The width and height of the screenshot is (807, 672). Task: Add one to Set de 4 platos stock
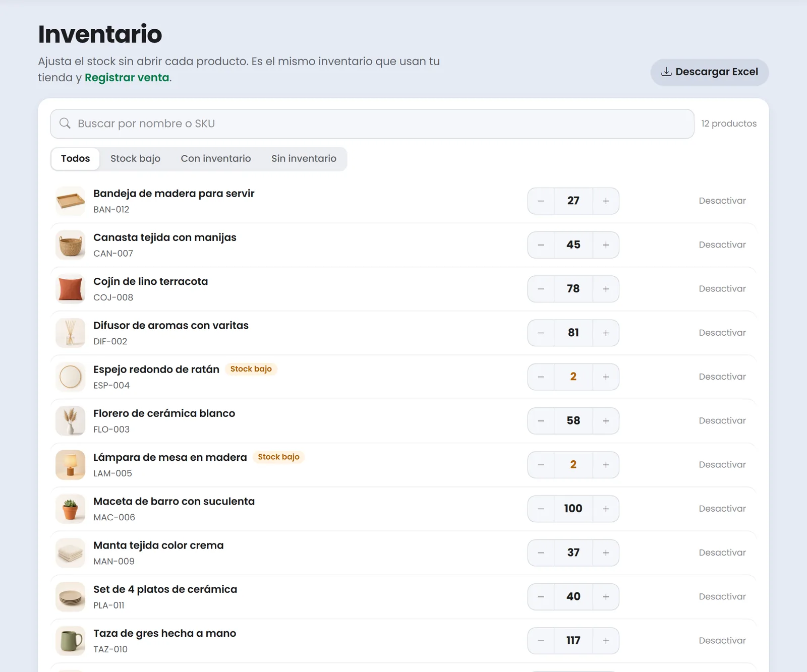click(606, 597)
